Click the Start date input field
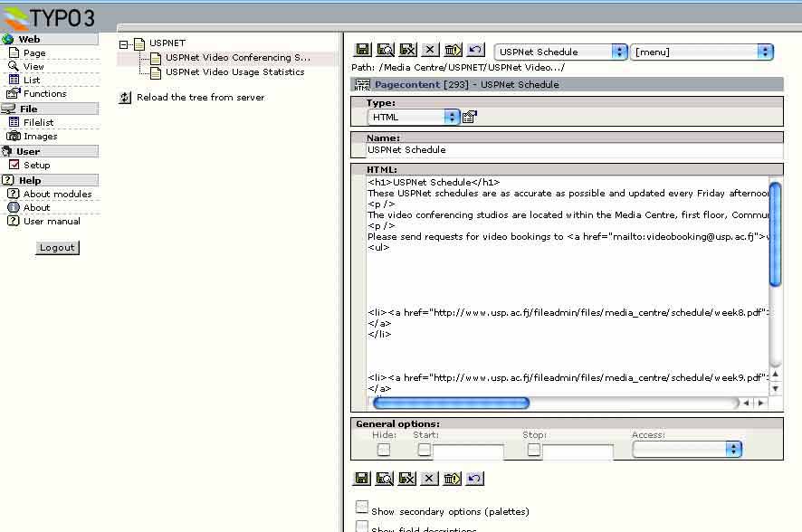This screenshot has height=532, width=802. click(467, 451)
